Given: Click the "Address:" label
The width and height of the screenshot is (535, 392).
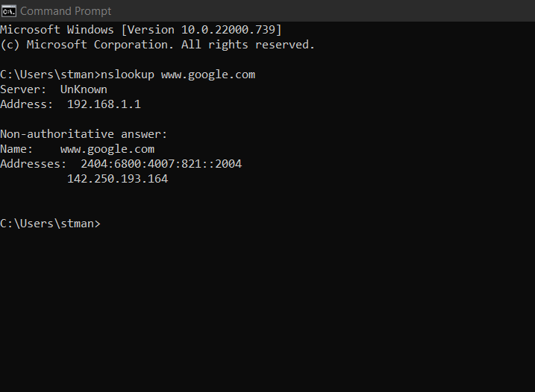Looking at the screenshot, I should click(x=27, y=104).
